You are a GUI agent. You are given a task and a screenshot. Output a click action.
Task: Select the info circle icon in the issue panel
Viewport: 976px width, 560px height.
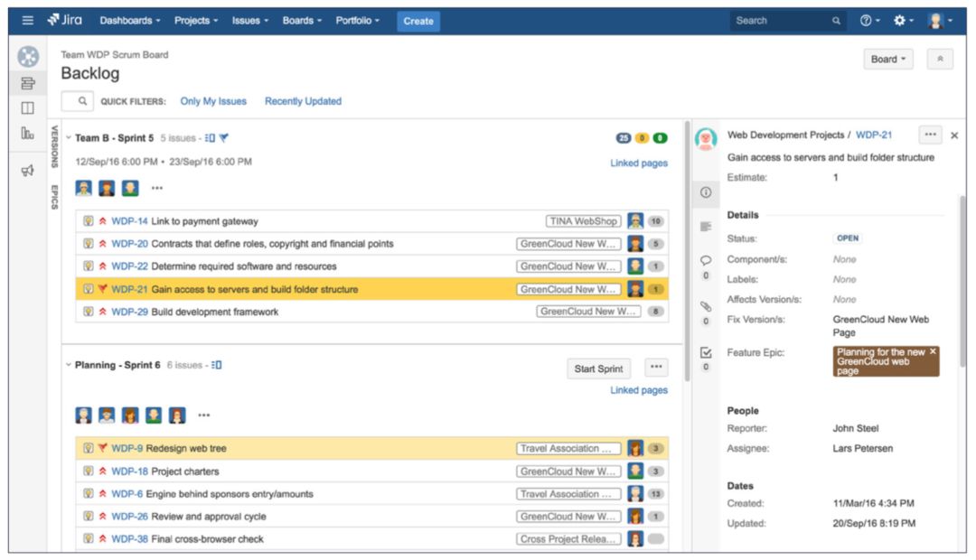[x=706, y=190]
